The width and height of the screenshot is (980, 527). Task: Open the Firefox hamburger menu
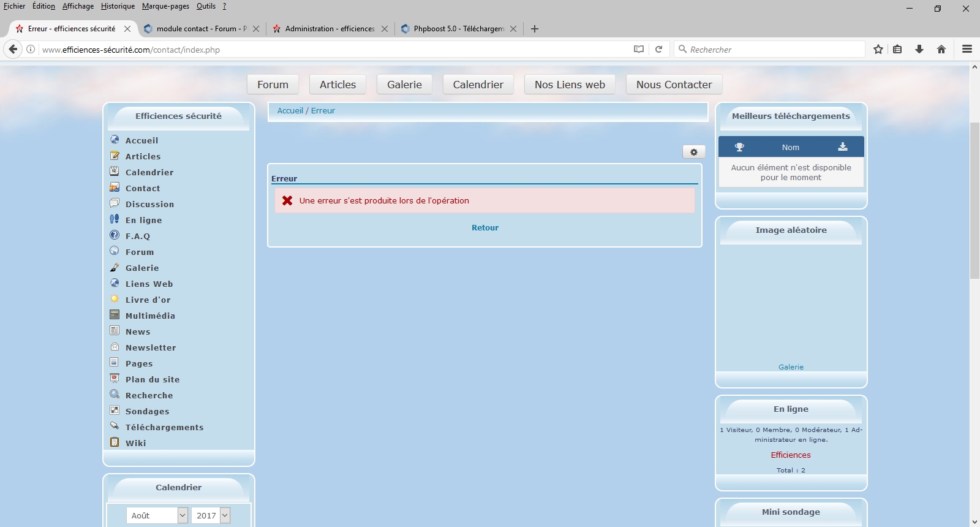point(967,50)
